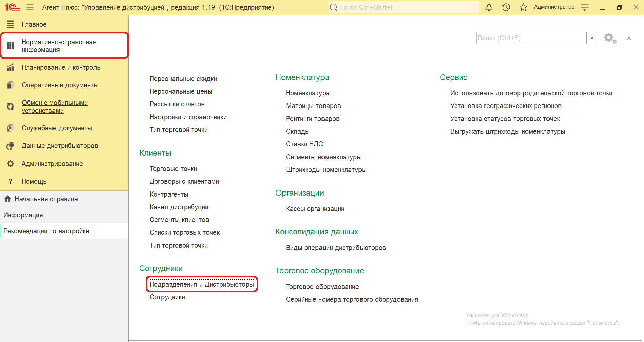This screenshot has width=644, height=342.
Task: Click the Обмен с мобильными устройствами sync icon
Action: (x=11, y=107)
